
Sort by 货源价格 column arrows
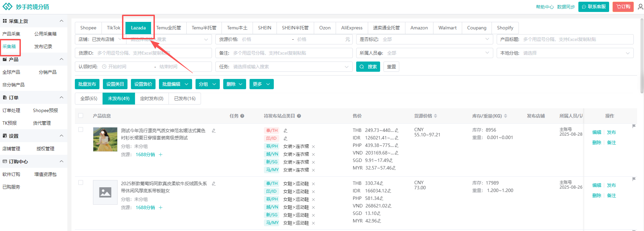point(435,116)
